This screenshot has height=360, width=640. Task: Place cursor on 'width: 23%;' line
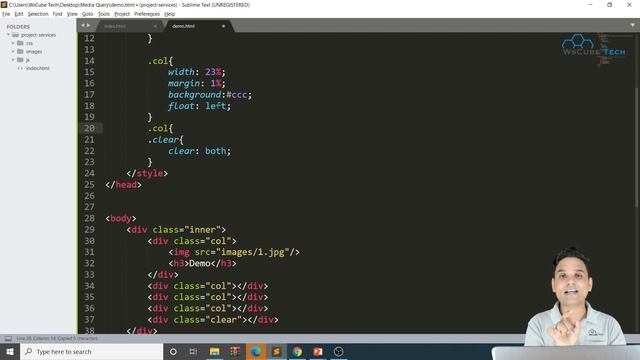(x=196, y=72)
